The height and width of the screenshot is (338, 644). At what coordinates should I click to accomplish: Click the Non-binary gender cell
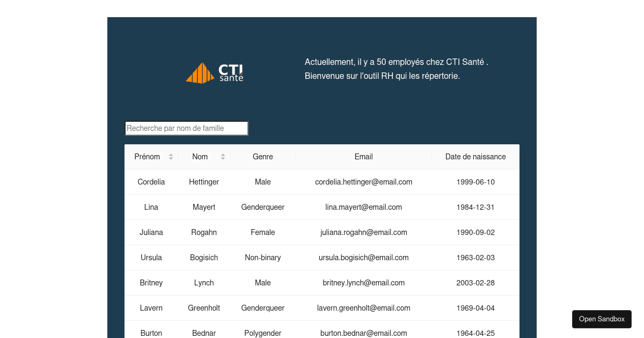click(x=263, y=258)
